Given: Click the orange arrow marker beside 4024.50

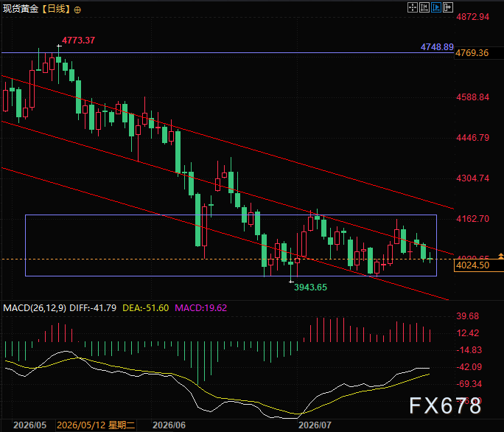Looking at the screenshot, I should (501, 256).
